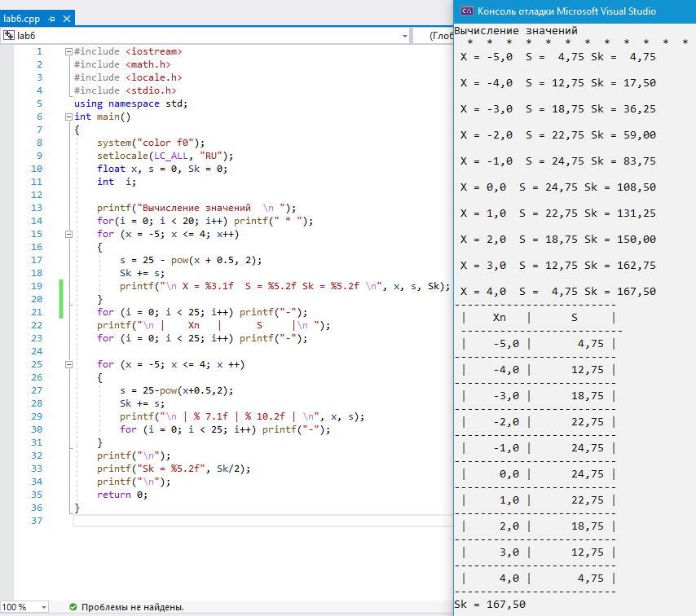Click the lab6 project icon in navigation bar
Viewport: 696px width, 616px height.
point(9,36)
